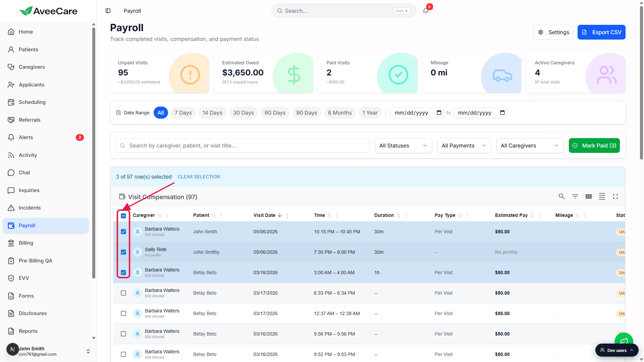Click the caregiver/patient search field

point(243,145)
